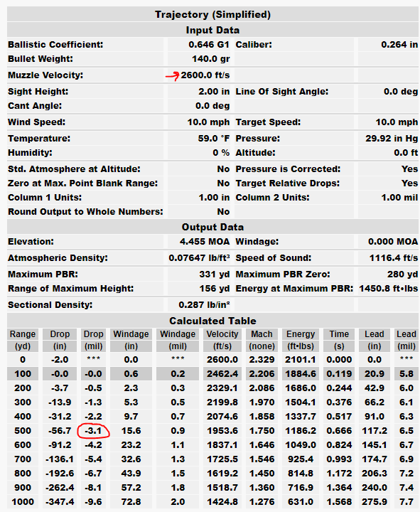Image resolution: width=420 pixels, height=512 pixels.
Task: Click the Wind Speed 10.0 mph value
Action: point(208,122)
